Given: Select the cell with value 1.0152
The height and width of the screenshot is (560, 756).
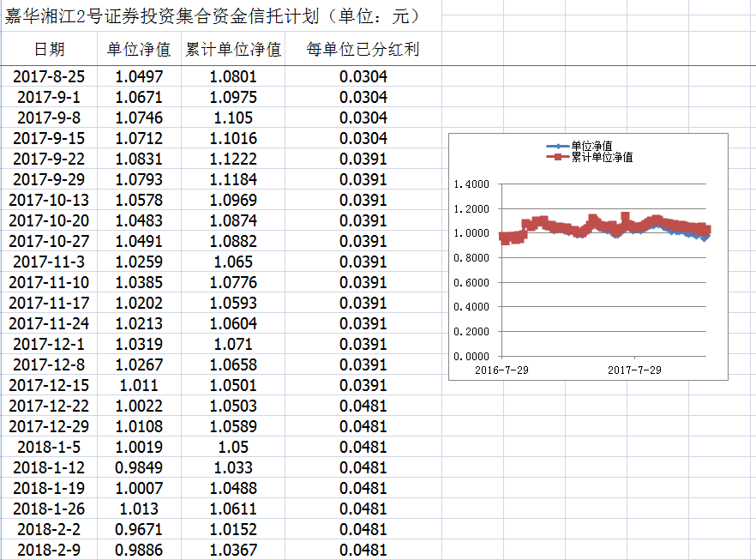Looking at the screenshot, I should [233, 529].
